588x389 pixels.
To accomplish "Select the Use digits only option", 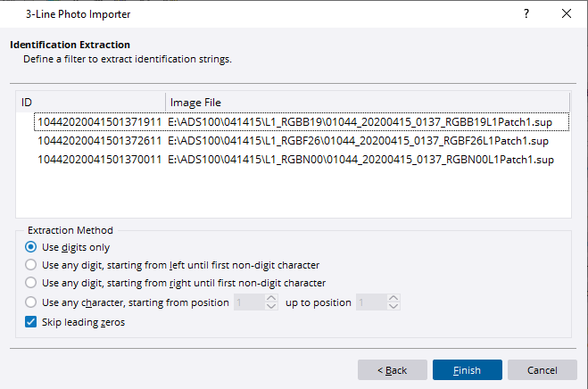I will pos(32,247).
